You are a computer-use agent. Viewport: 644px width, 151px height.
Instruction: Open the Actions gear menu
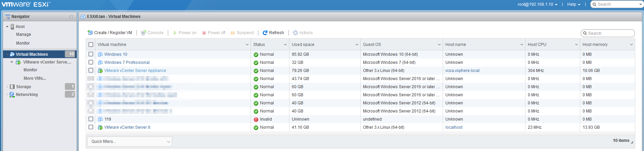[x=295, y=33]
